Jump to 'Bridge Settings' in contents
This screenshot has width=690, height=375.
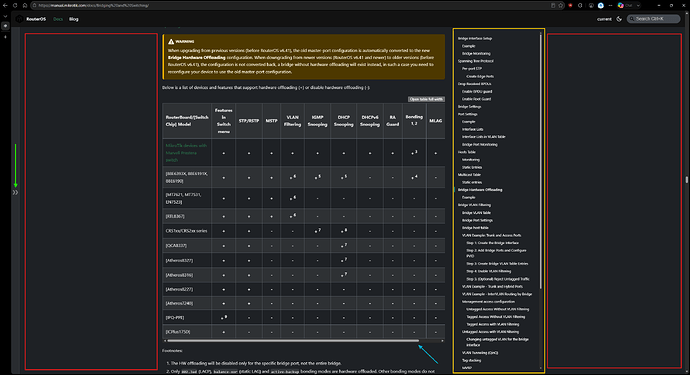(470, 107)
